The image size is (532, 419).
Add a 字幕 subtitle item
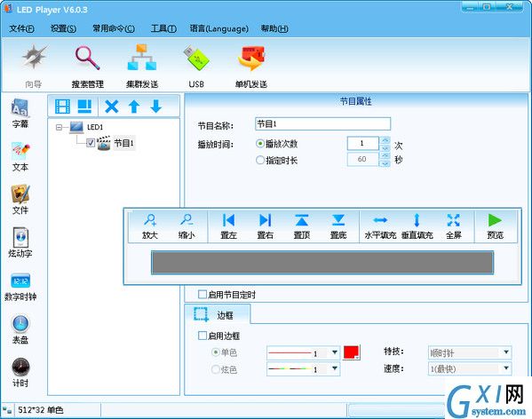(20, 114)
